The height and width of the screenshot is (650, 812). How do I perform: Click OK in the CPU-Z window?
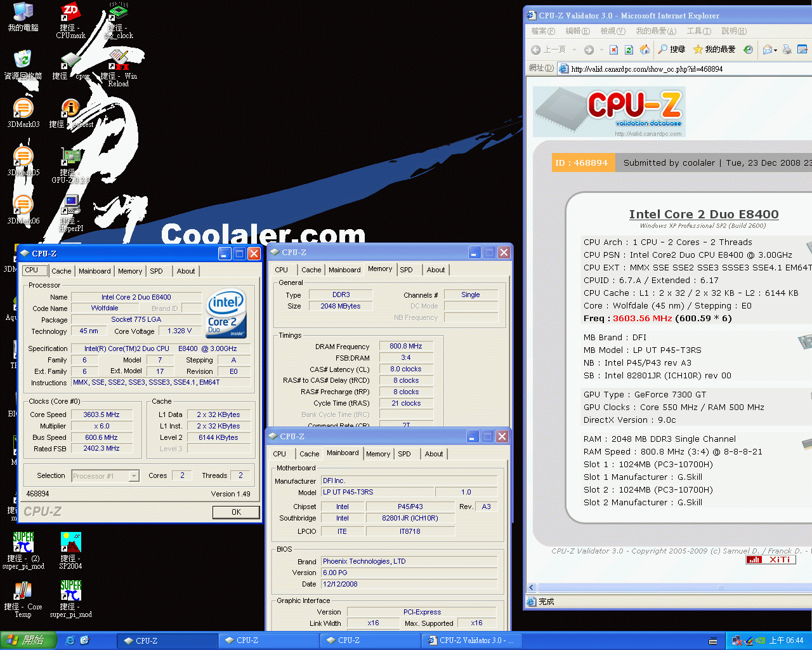click(x=236, y=512)
